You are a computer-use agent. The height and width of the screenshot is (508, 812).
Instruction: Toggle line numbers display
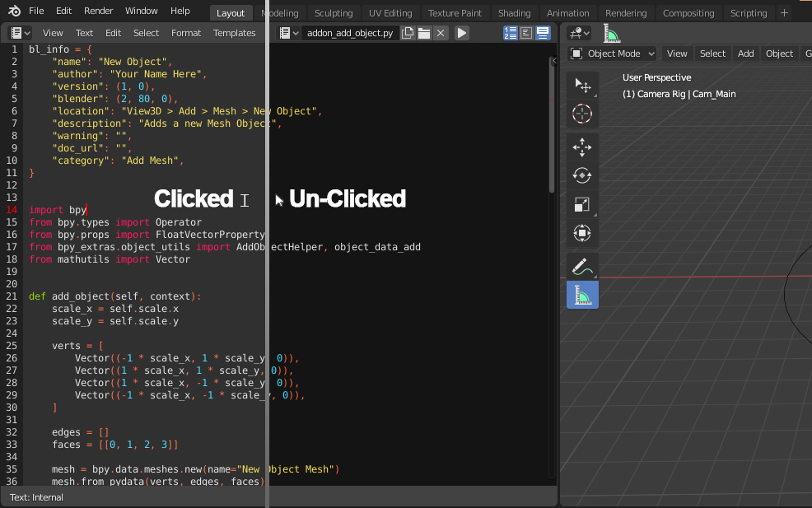(510, 33)
